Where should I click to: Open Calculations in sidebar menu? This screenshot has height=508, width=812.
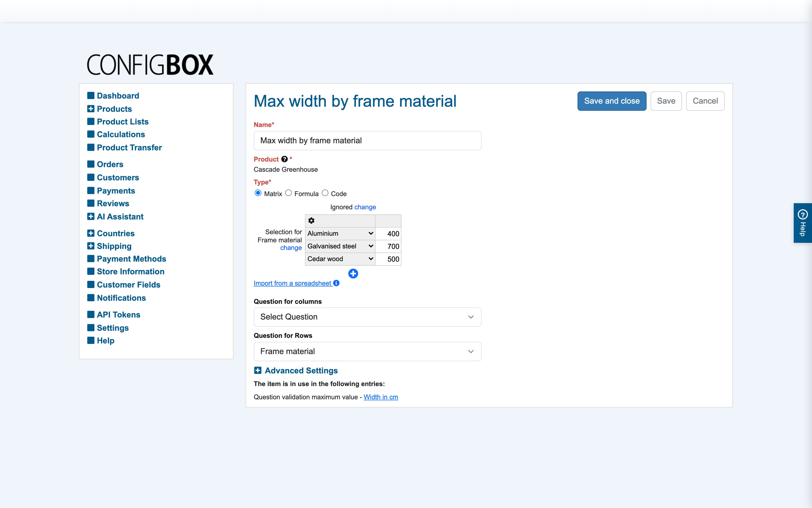(121, 134)
